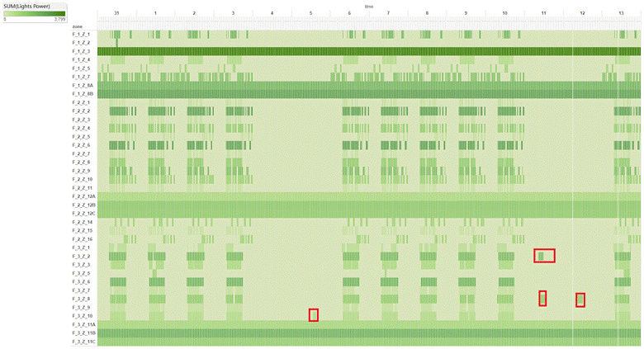Screen dimensions: 644x349
Task: Click red-boxed cell in F_3_Z_10 on day 5
Action: coord(314,315)
